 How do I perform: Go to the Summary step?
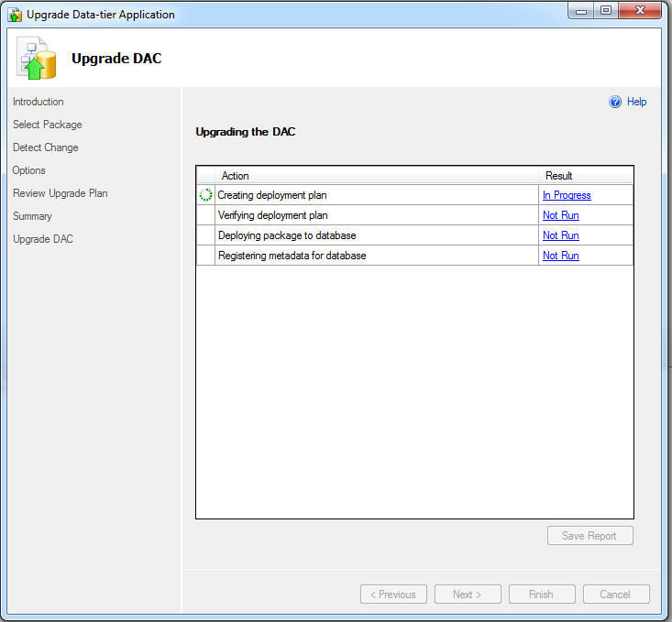(32, 216)
